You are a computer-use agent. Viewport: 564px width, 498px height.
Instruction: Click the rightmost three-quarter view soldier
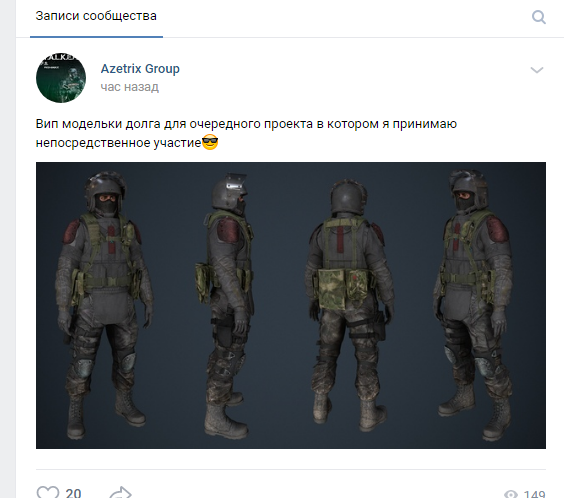click(473, 306)
